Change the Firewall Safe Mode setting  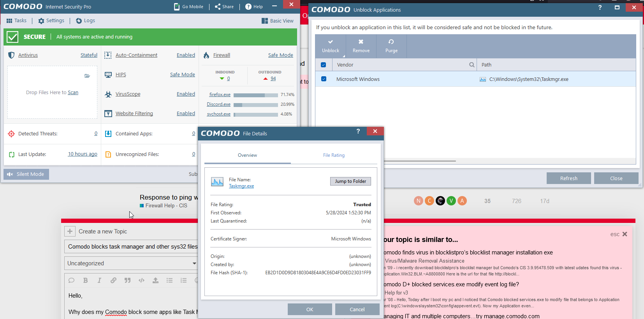click(280, 55)
